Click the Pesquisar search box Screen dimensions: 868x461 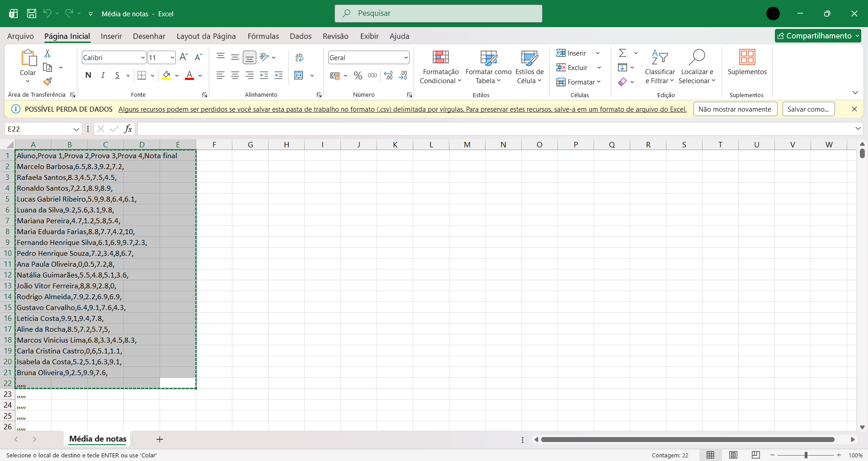(x=439, y=14)
